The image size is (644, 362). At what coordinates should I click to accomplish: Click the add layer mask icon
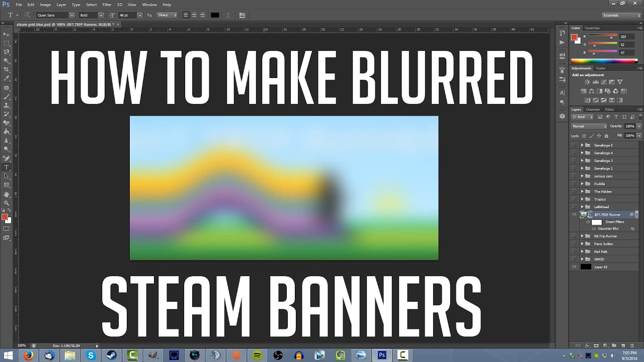point(596,345)
